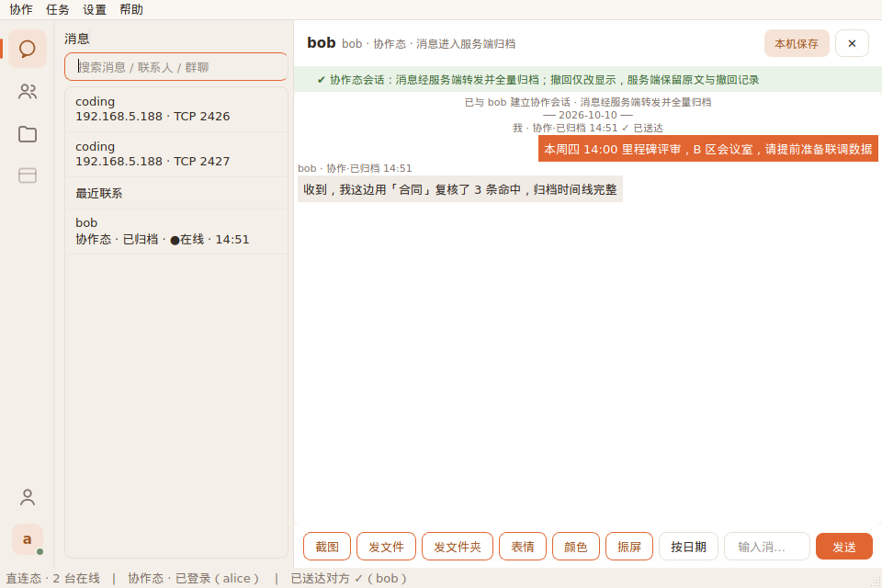Click the 发送 send button
882x588 pixels.
pos(843,547)
